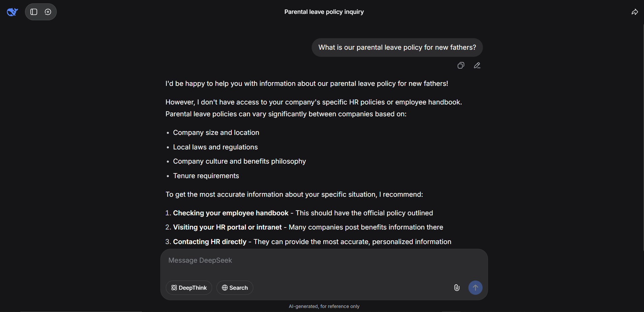Start a new chat
Screen dimensions: 644x312
48,12
